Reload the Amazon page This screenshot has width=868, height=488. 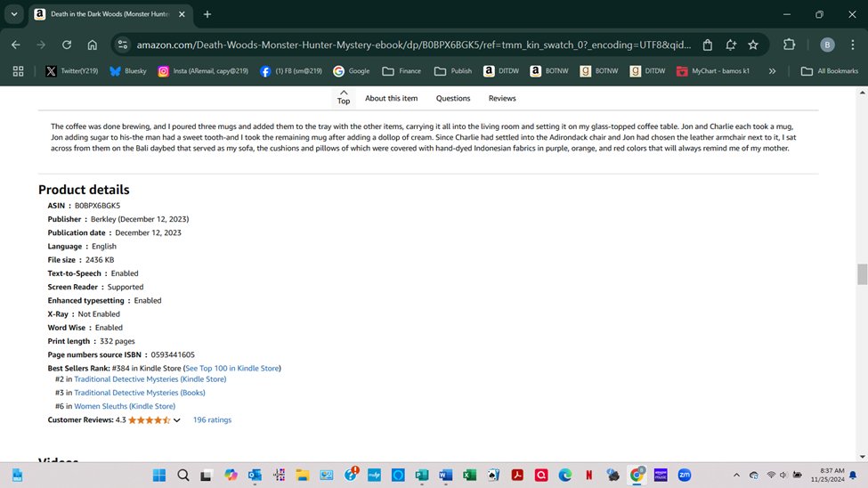pyautogui.click(x=67, y=45)
